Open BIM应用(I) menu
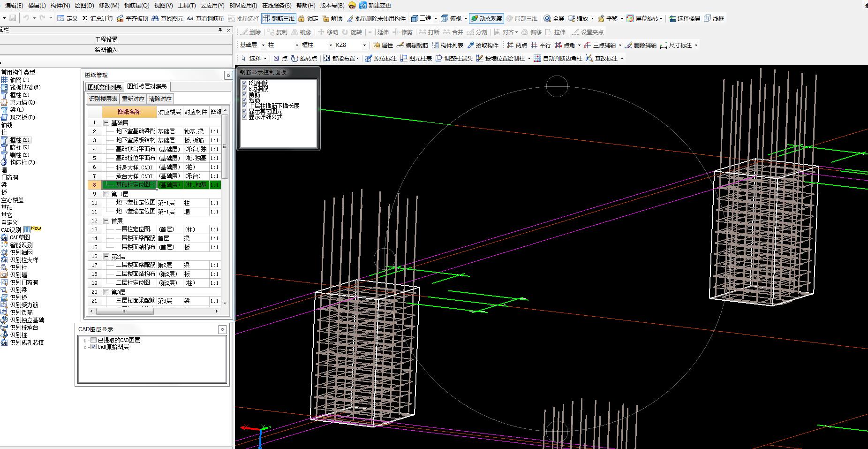 [243, 5]
